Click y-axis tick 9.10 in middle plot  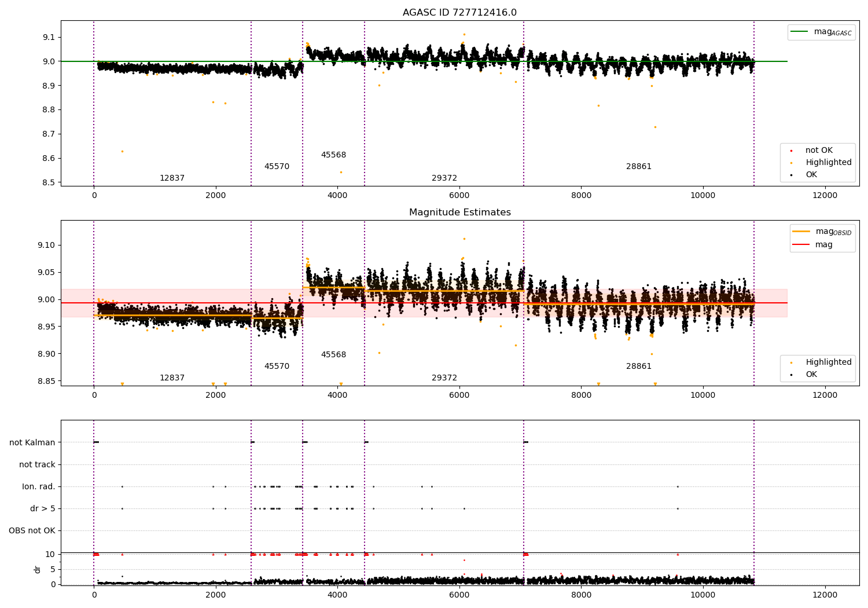[47, 246]
